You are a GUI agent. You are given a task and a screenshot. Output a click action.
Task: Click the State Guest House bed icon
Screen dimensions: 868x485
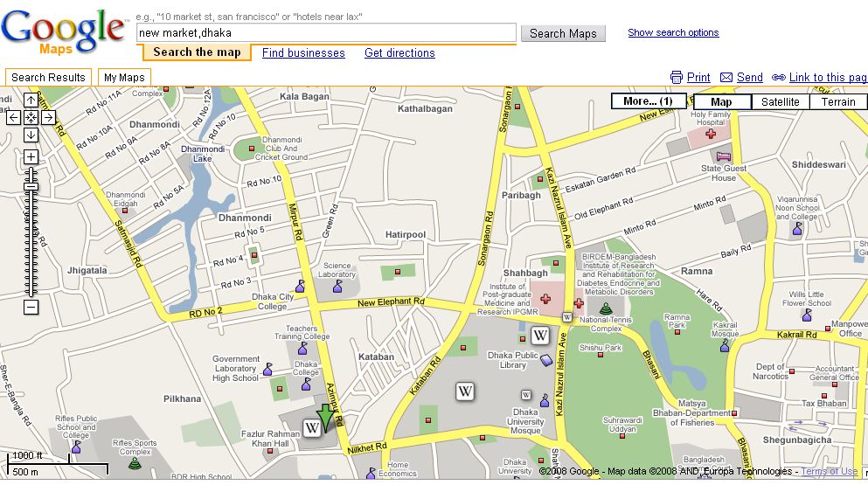click(x=724, y=156)
